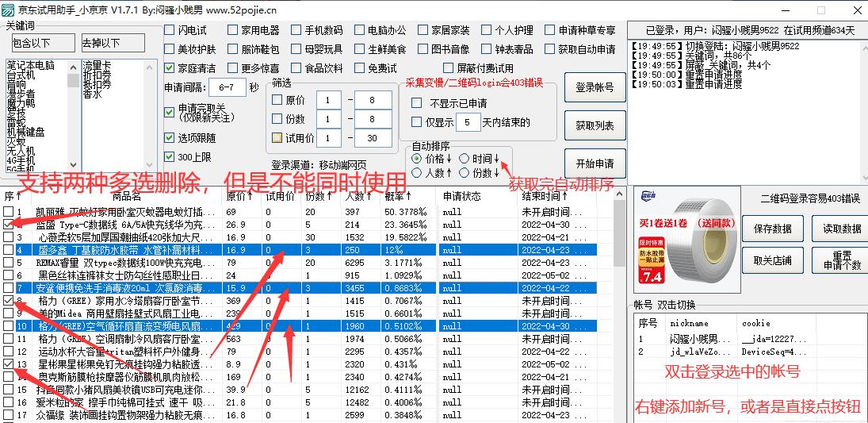Click the 重置申请个数 button
This screenshot has height=423, width=868.
842,260
